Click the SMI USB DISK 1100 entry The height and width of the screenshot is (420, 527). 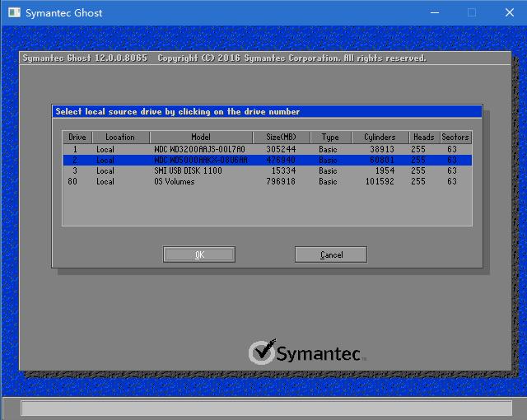tap(188, 170)
